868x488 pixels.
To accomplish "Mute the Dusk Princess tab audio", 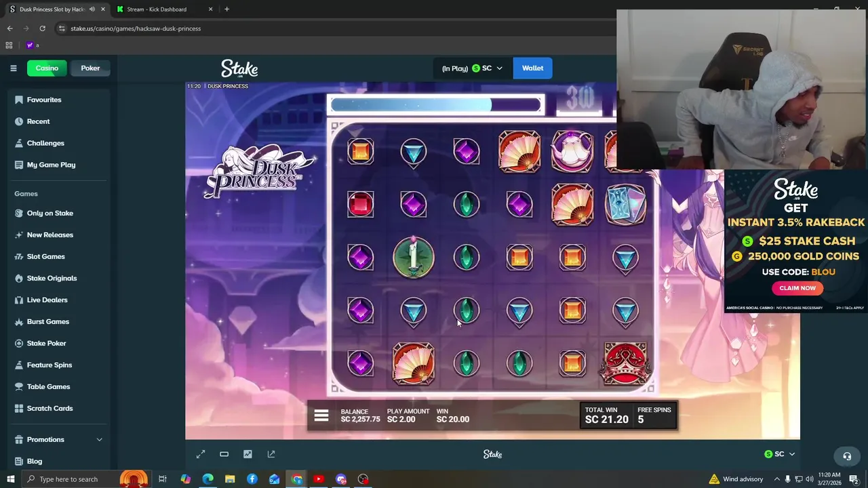I will pos(92,9).
